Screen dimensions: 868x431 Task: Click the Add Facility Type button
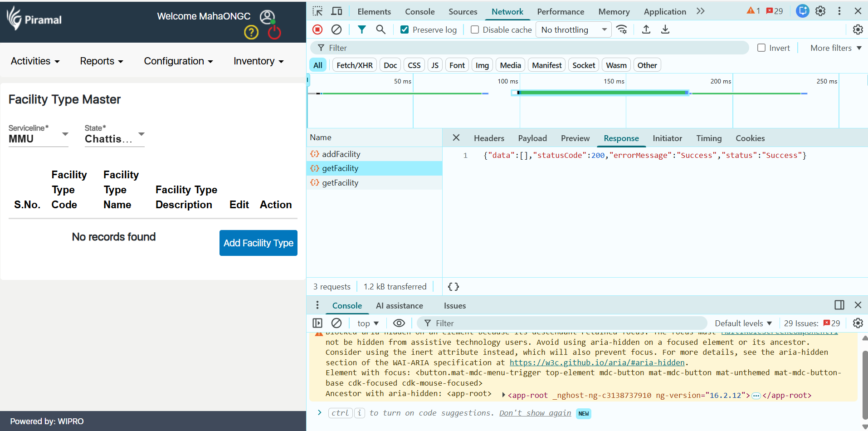(x=258, y=243)
